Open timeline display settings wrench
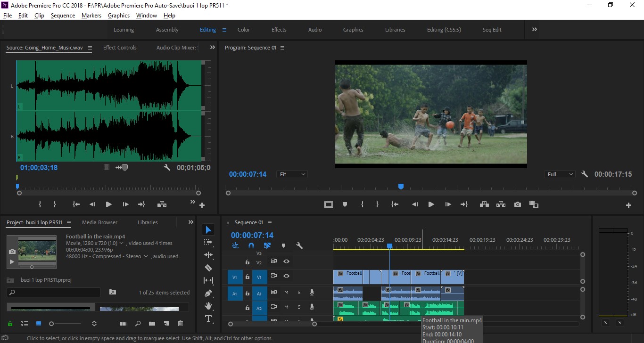This screenshot has height=343, width=644. [x=299, y=245]
